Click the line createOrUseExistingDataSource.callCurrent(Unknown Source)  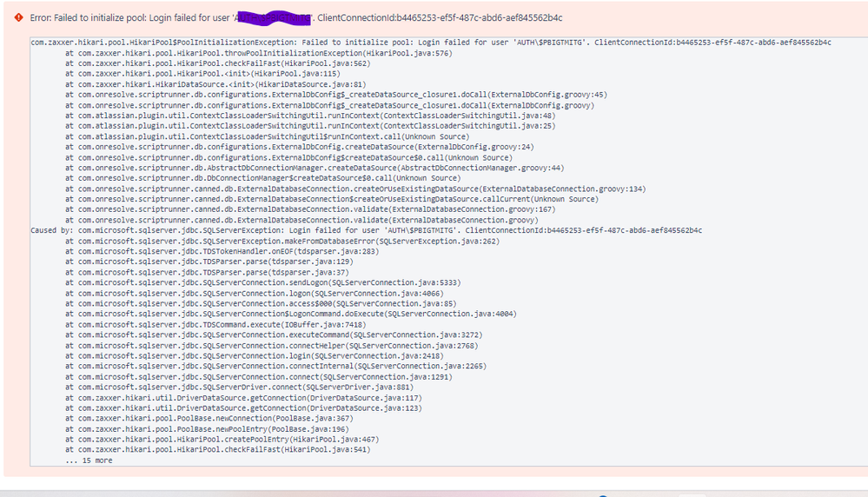(x=332, y=199)
